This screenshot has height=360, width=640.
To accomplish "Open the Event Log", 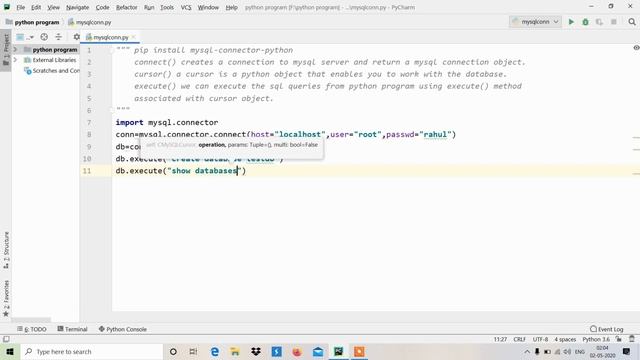I will pyautogui.click(x=607, y=329).
